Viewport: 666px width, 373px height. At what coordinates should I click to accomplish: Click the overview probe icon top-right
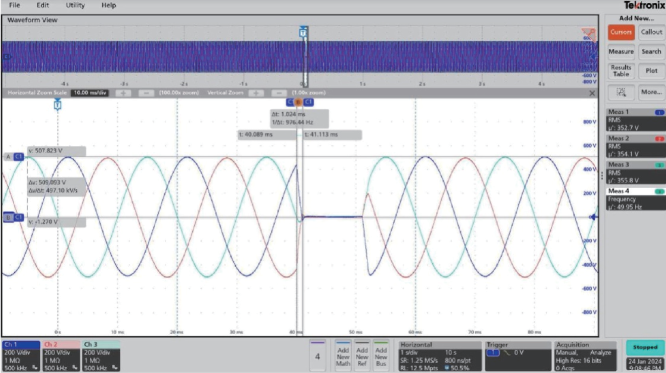(589, 34)
